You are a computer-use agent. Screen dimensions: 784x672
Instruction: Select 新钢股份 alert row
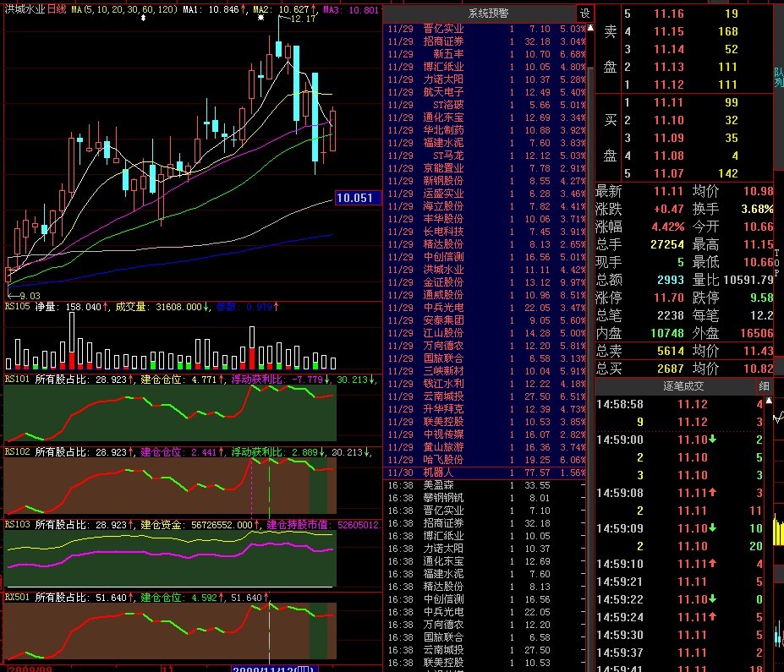pos(486,181)
